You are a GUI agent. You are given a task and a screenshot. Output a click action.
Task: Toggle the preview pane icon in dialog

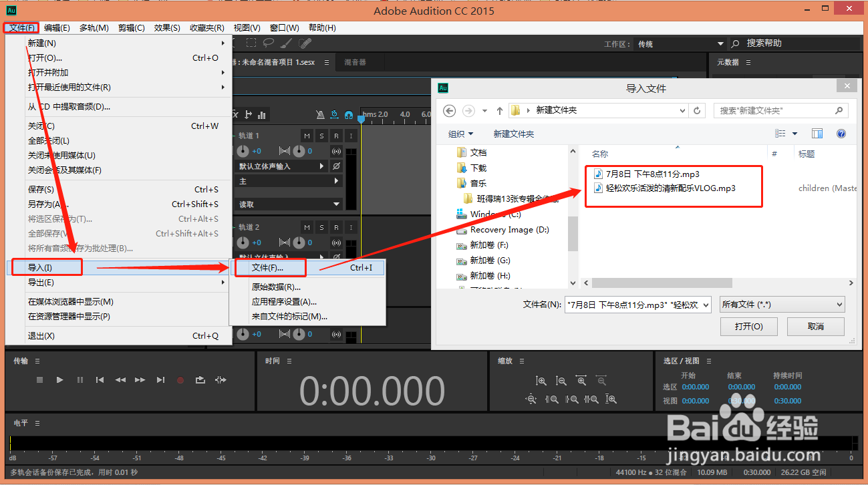(817, 134)
